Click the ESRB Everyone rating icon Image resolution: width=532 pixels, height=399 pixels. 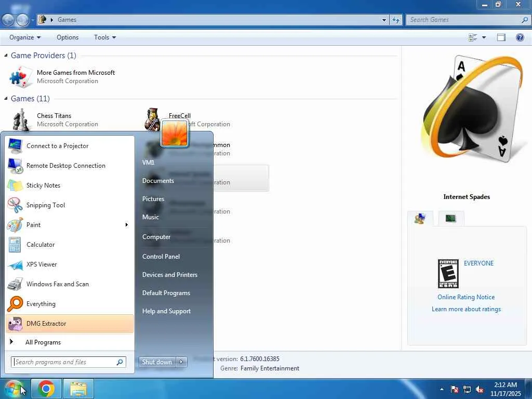(x=448, y=273)
